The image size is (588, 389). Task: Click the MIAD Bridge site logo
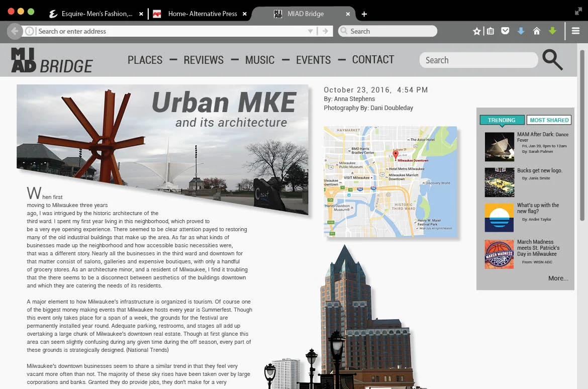coord(52,60)
